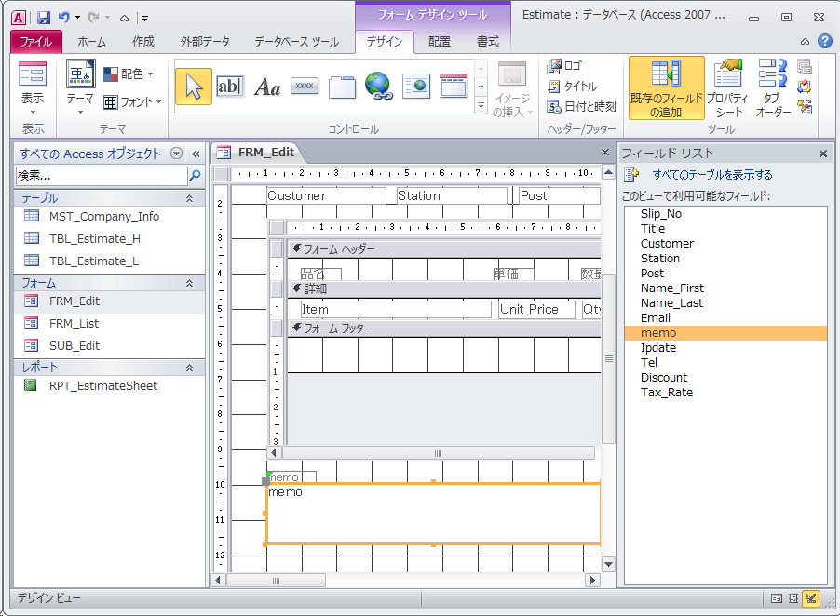The image size is (840, 616).
Task: Insert a ロゴ into the form header
Action: click(564, 66)
